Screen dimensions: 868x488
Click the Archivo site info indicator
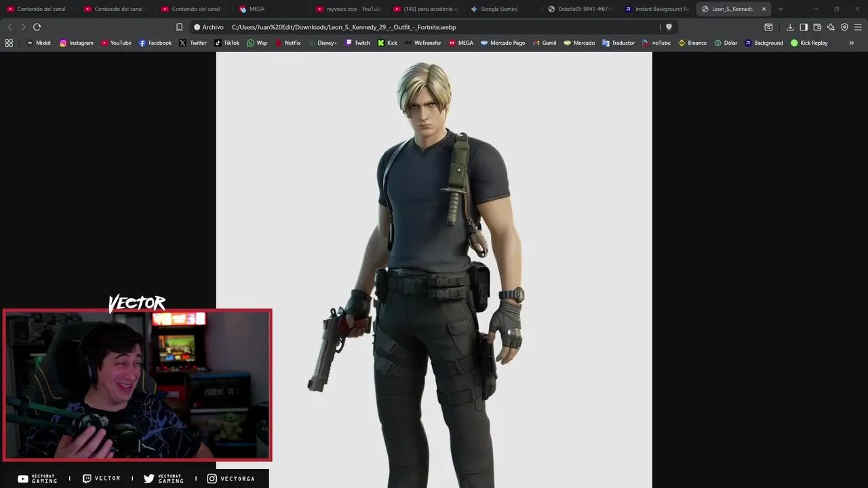click(209, 27)
